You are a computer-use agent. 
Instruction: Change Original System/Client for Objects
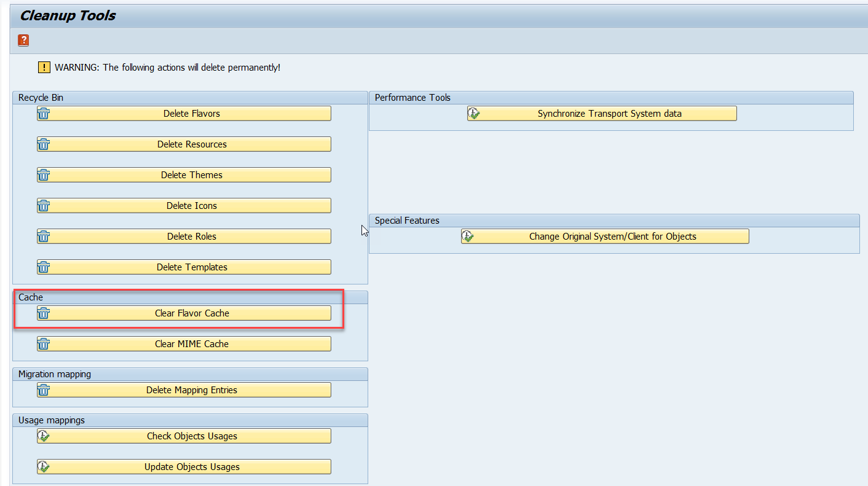click(604, 236)
